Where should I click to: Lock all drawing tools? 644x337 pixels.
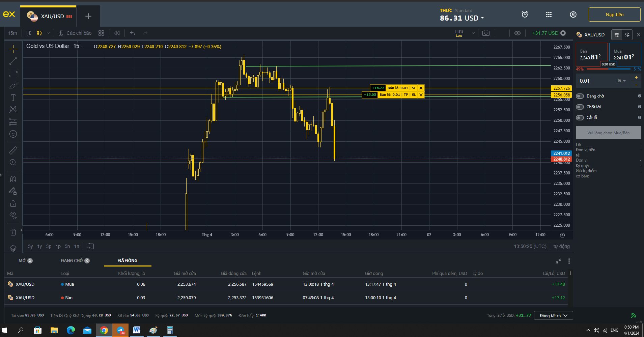click(x=13, y=203)
